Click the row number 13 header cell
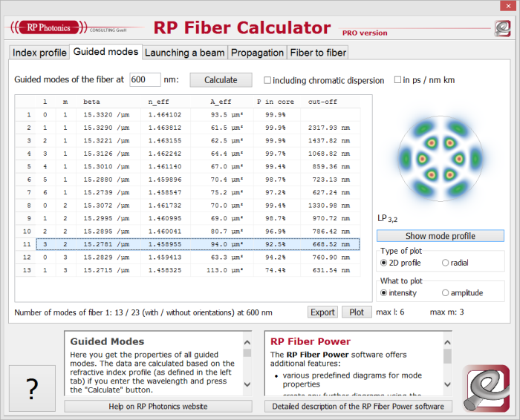 (x=25, y=270)
